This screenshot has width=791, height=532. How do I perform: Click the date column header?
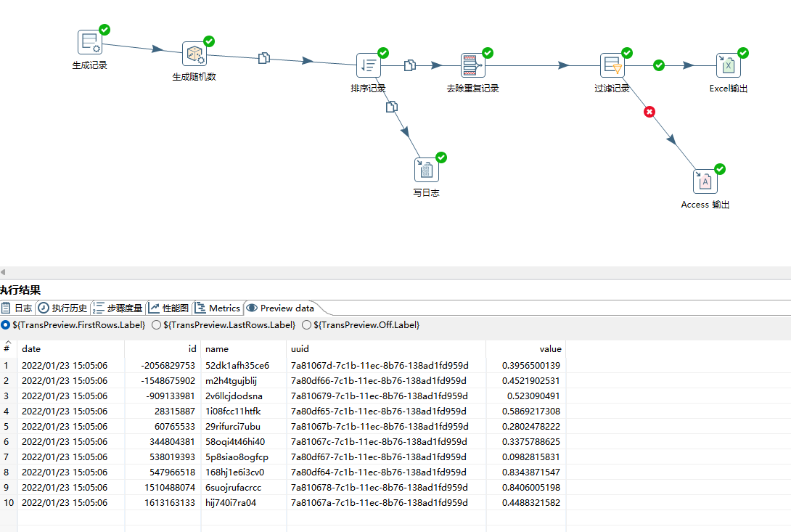(71, 349)
